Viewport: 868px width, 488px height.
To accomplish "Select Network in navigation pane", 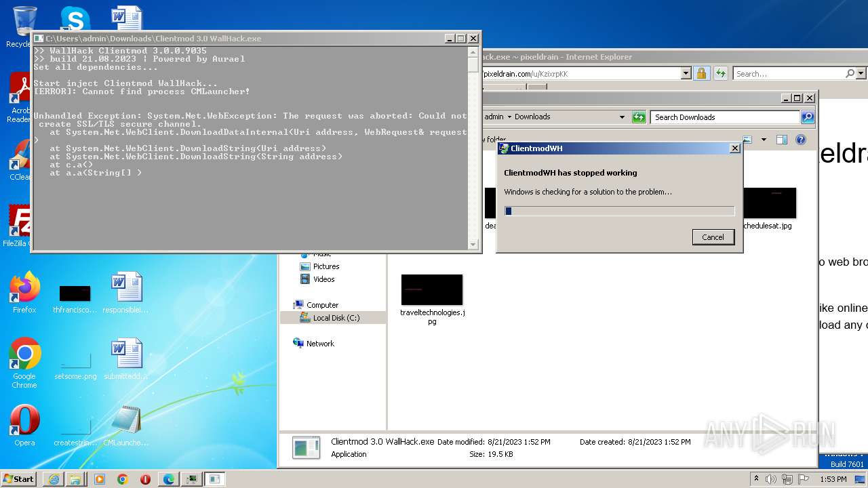I will (x=313, y=344).
